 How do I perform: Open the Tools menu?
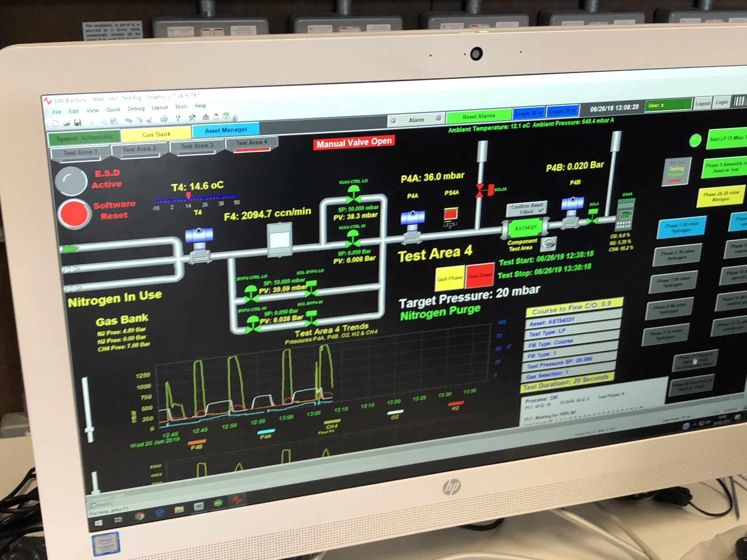point(181,107)
